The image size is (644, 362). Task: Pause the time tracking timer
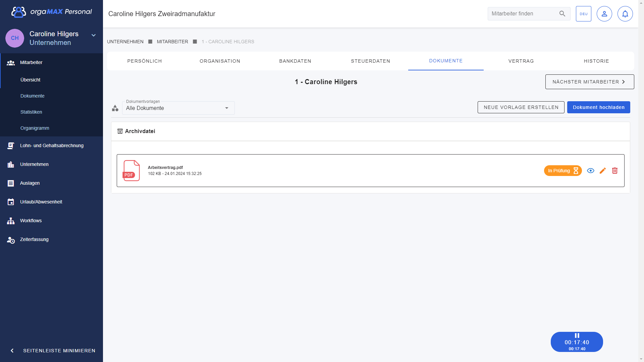click(x=577, y=336)
